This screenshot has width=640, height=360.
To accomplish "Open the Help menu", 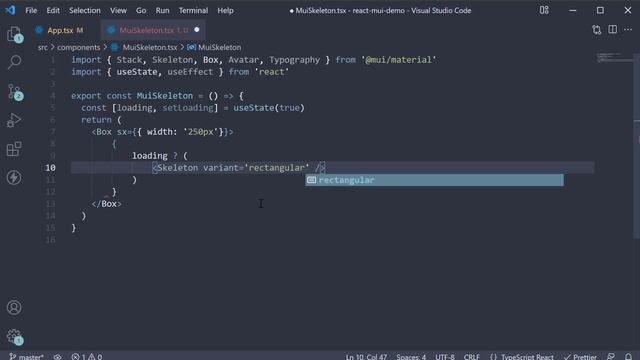I will (x=225, y=10).
